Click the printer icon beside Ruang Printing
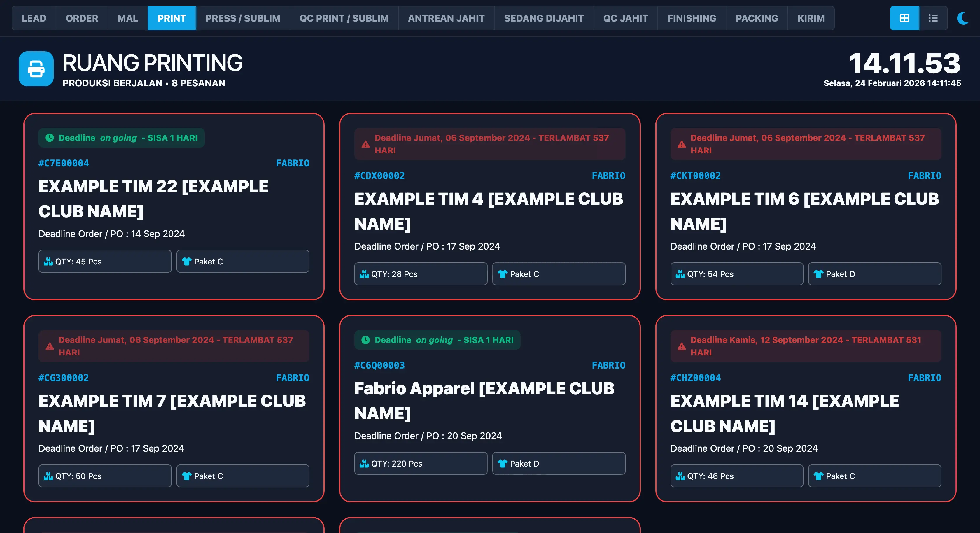Screen dimensions: 980x533 click(x=36, y=69)
